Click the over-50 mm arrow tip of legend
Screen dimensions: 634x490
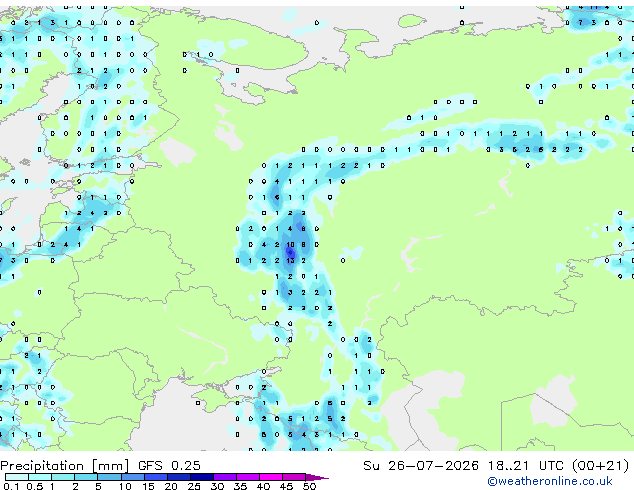[x=317, y=477]
